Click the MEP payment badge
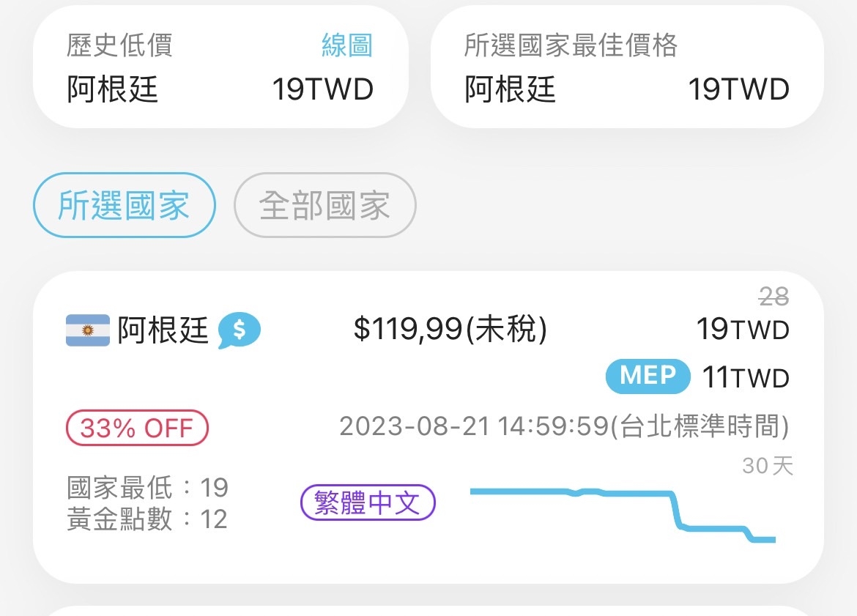 coord(648,377)
